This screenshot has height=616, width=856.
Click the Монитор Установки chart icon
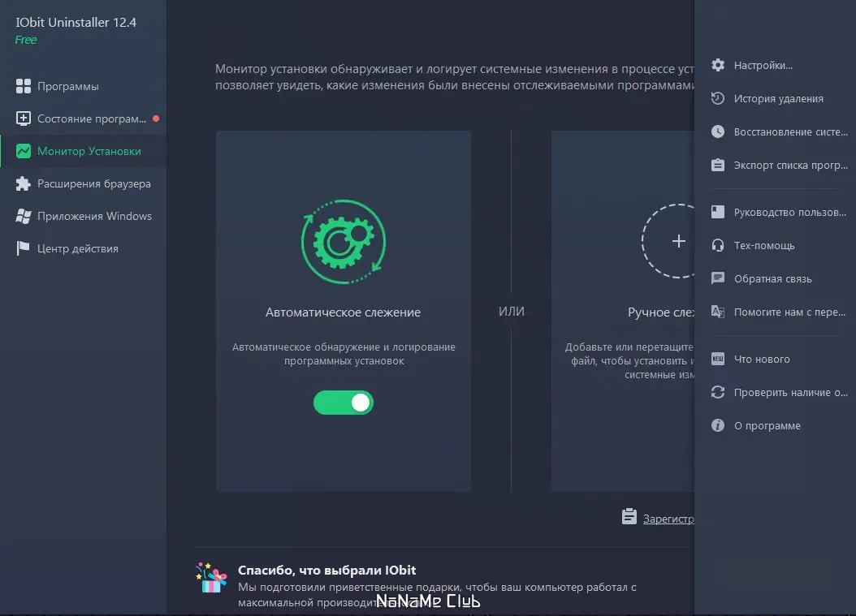click(x=24, y=151)
